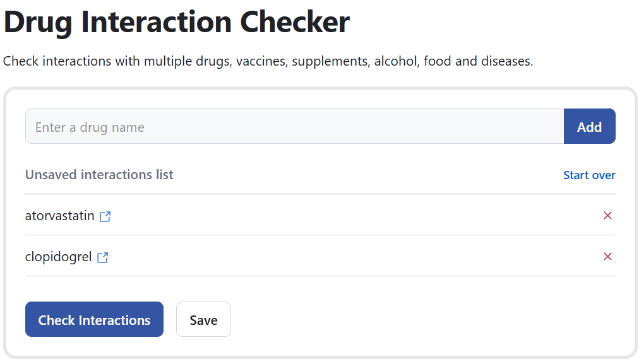Open clopidogrel external link icon
The image size is (639, 364).
coord(103,257)
